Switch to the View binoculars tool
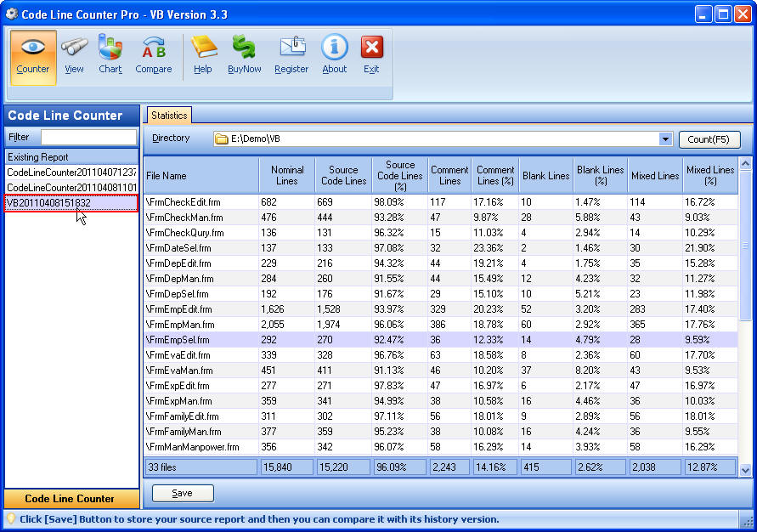Viewport: 757px width, 532px height. 74,56
